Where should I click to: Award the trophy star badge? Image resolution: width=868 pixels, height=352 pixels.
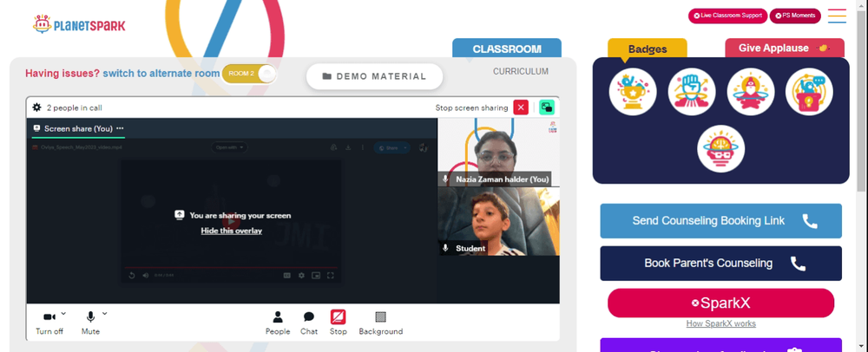(x=633, y=92)
